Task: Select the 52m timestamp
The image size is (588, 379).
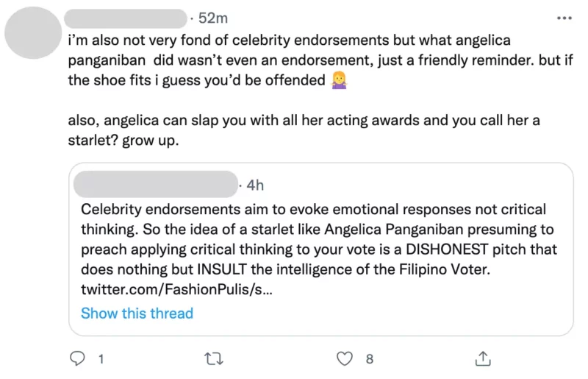Action: tap(212, 18)
